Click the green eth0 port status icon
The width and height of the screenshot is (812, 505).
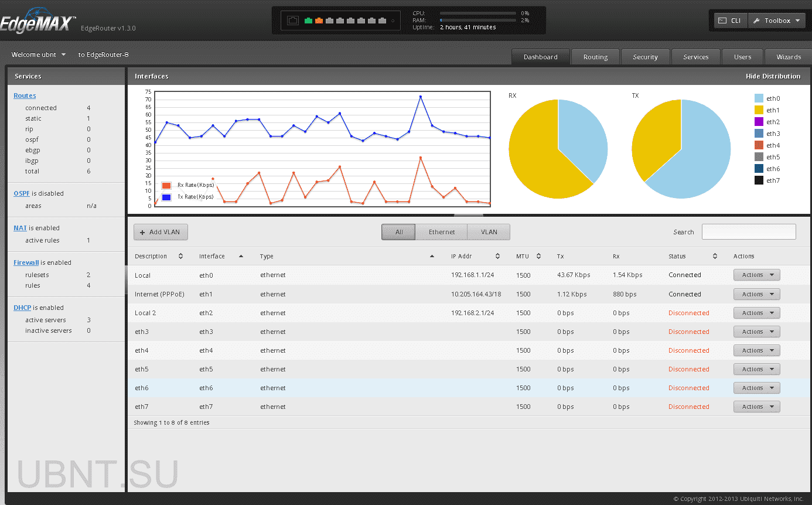(x=308, y=19)
